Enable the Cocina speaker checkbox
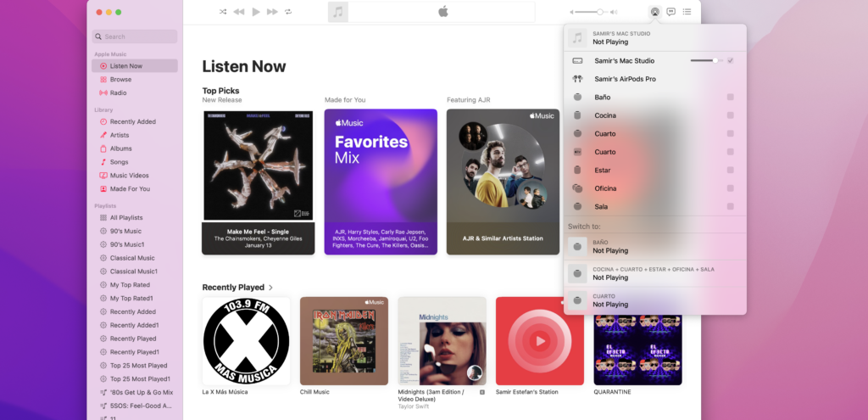868x420 pixels. coord(730,115)
